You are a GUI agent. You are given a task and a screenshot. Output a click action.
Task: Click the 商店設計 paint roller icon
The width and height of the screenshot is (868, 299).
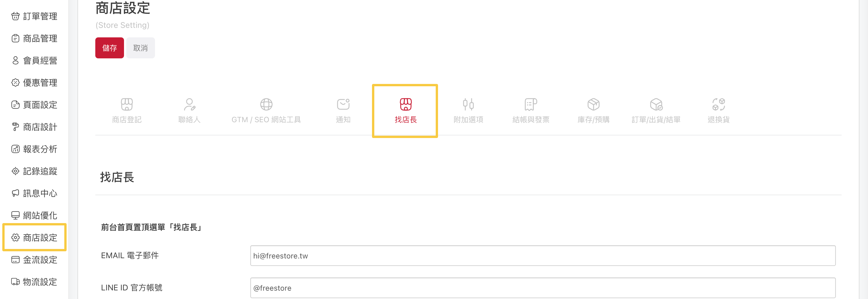pyautogui.click(x=15, y=127)
